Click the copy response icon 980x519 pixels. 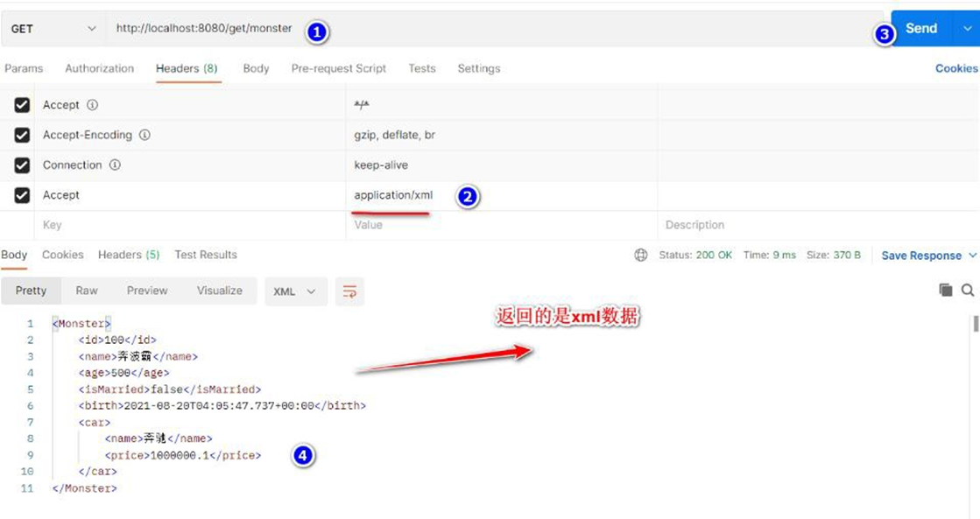pos(945,290)
